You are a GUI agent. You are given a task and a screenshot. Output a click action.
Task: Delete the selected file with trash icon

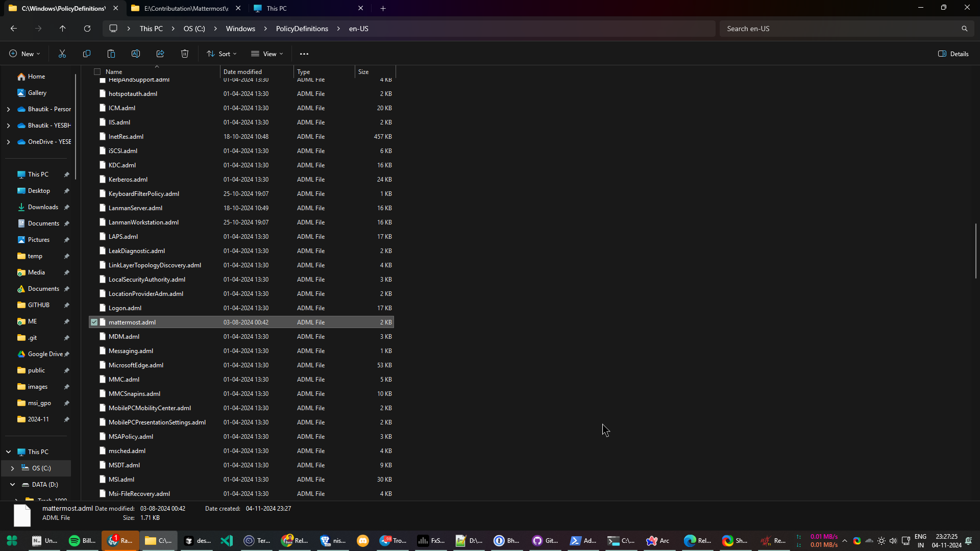pyautogui.click(x=184, y=54)
